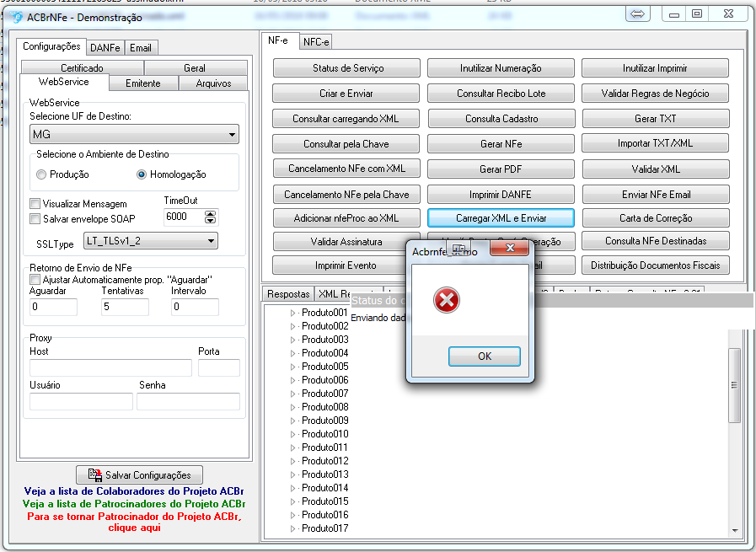The width and height of the screenshot is (756, 552).
Task: Focus the Tentativas input field
Action: [x=125, y=307]
